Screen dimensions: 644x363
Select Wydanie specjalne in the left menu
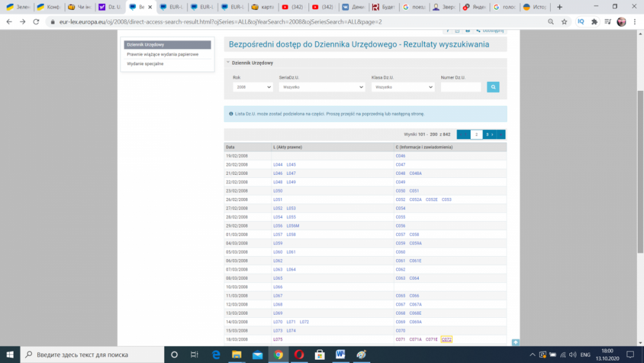point(145,64)
